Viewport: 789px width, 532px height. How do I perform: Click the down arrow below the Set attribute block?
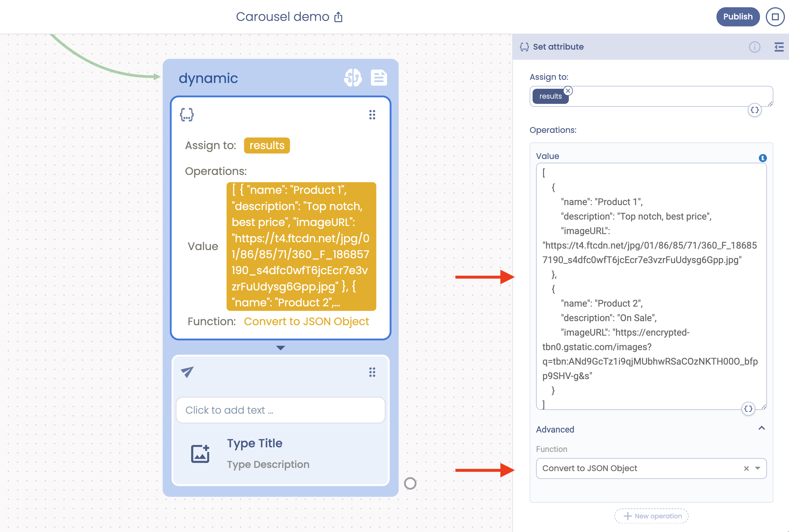click(x=280, y=348)
